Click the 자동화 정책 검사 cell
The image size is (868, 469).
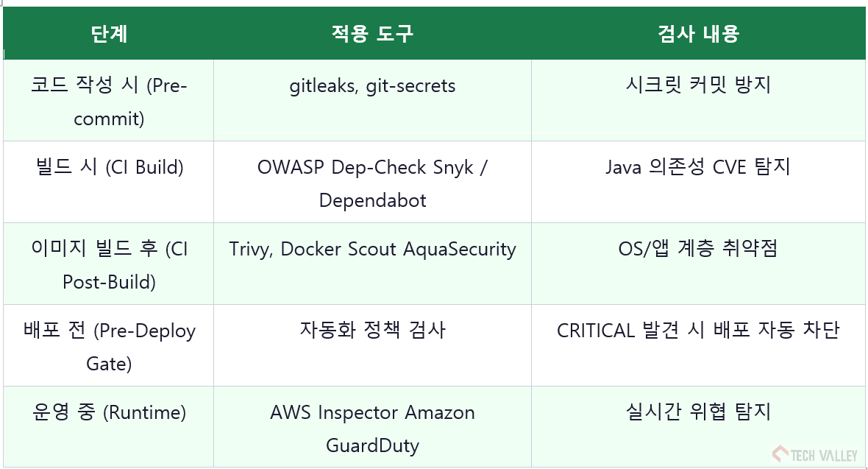(x=372, y=345)
